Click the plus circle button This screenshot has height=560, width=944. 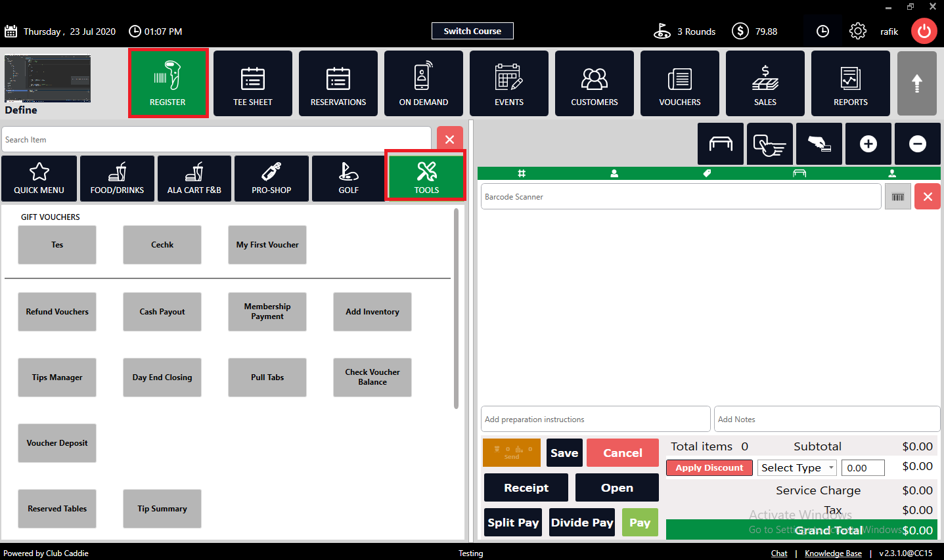coord(868,144)
